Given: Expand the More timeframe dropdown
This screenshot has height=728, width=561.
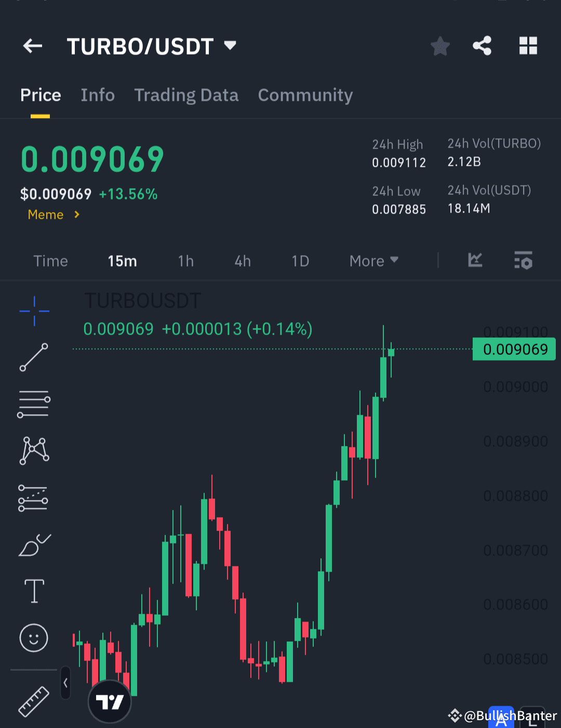Looking at the screenshot, I should click(x=373, y=261).
